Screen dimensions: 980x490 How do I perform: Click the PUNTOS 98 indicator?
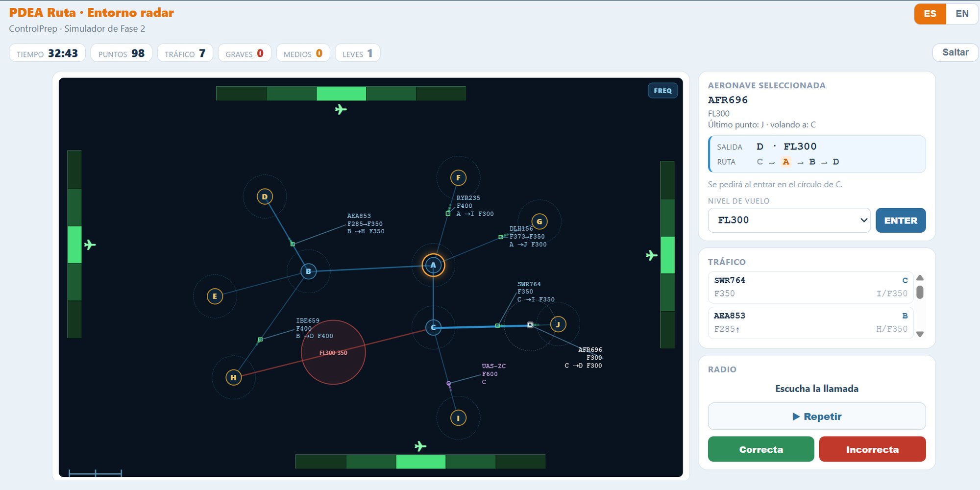(121, 53)
